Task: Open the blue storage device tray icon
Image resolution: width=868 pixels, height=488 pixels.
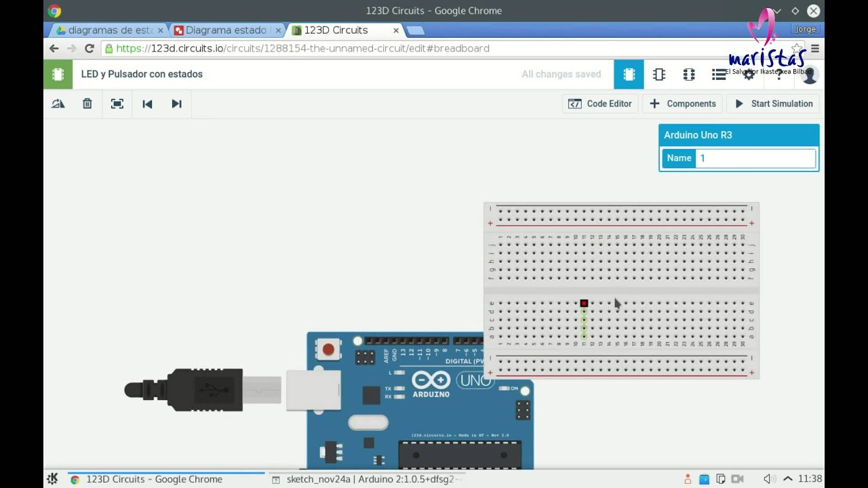Action: [705, 479]
